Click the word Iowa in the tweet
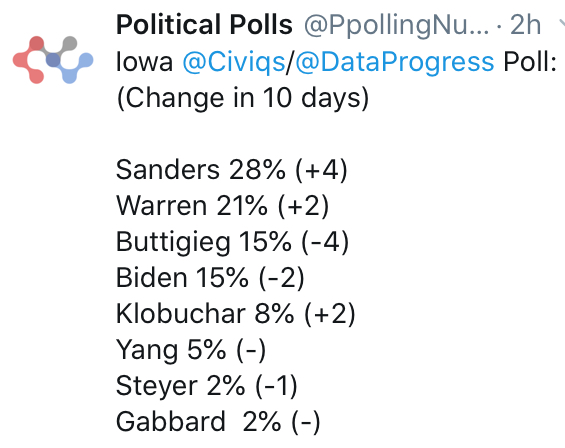The image size is (565, 448). 144,62
